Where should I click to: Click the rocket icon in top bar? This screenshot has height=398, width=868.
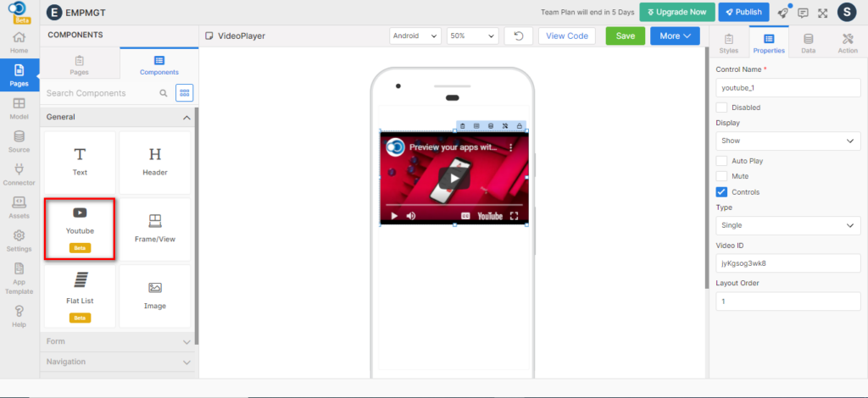click(x=782, y=13)
